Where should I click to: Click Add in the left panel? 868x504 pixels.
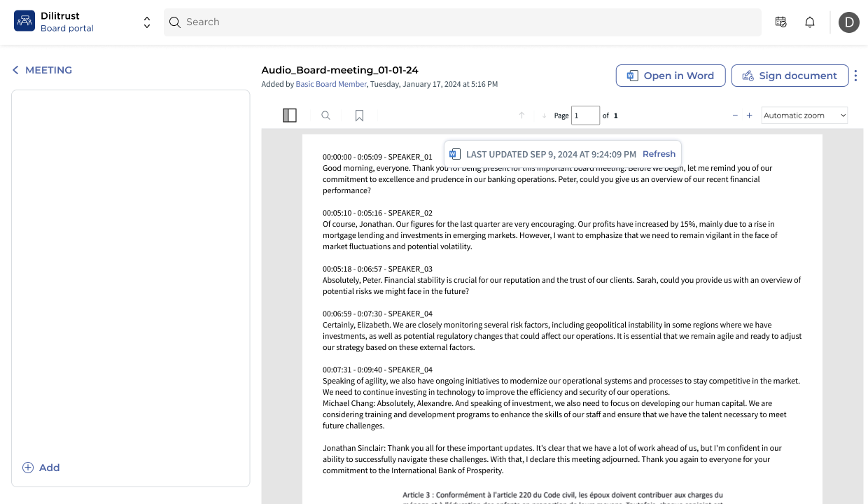[x=41, y=468]
